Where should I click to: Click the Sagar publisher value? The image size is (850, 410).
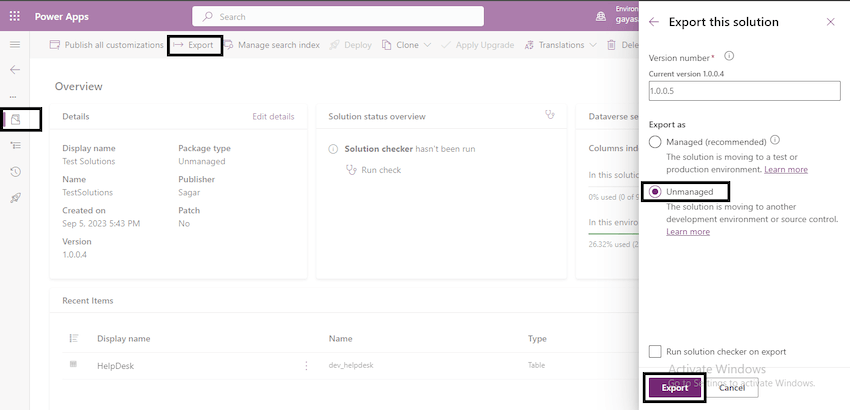189,193
